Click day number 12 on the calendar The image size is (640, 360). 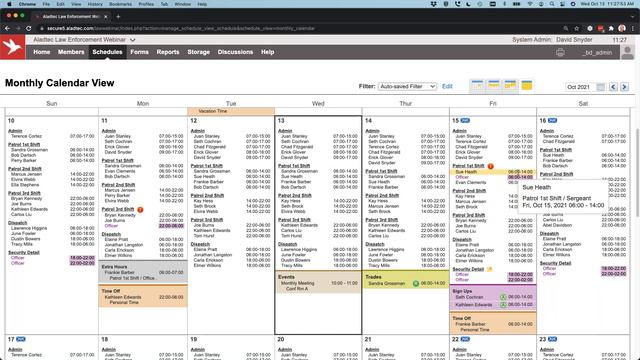[193, 121]
